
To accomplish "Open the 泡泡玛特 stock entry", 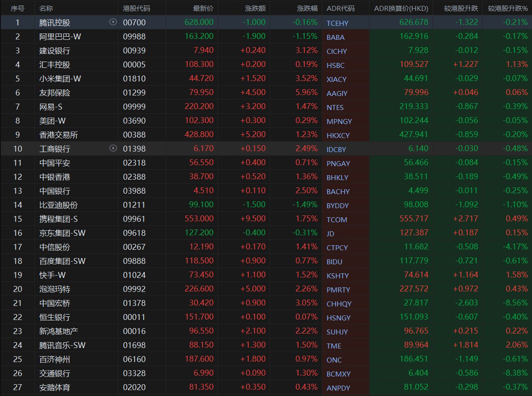I will coord(55,289).
